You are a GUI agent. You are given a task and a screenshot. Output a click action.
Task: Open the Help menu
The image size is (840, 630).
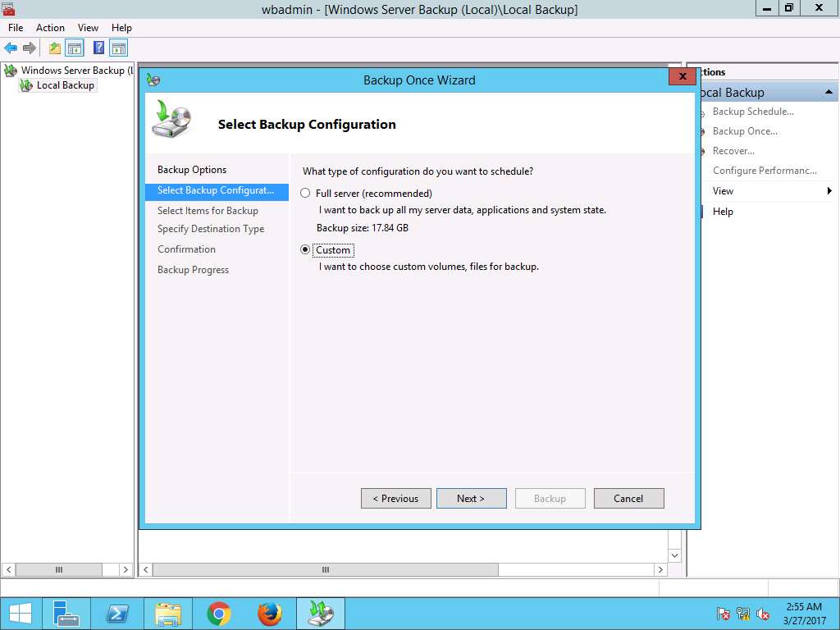pyautogui.click(x=121, y=28)
